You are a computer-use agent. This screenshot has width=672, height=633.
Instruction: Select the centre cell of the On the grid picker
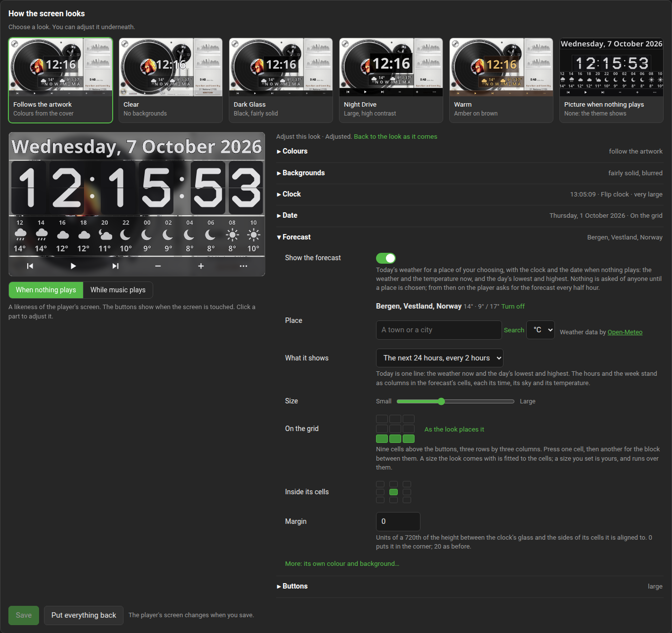coord(395,429)
